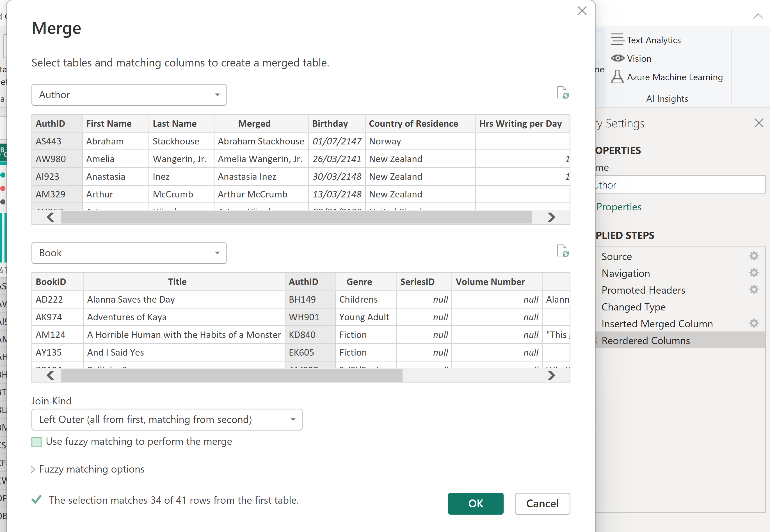Select the AuthID column header in the Book table
The height and width of the screenshot is (532, 770).
[x=303, y=282]
